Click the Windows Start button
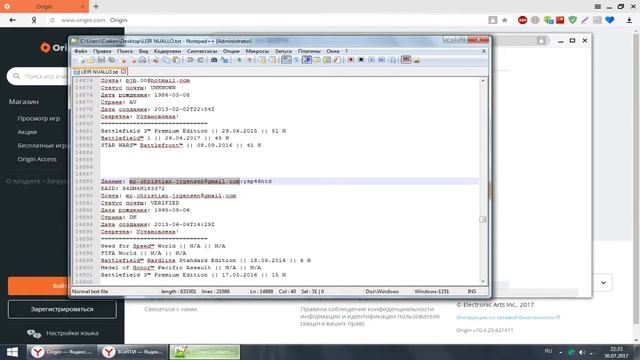640x360 pixels. pyautogui.click(x=12, y=352)
